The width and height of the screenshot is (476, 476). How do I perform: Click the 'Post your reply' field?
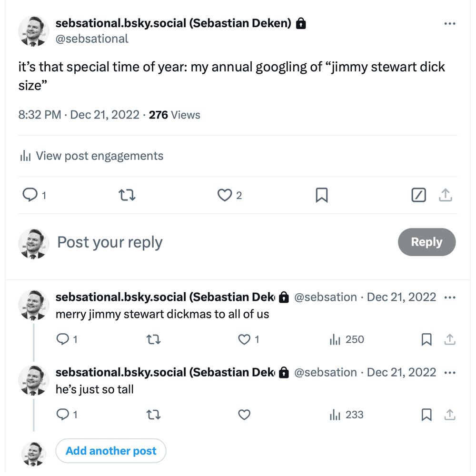pyautogui.click(x=109, y=242)
